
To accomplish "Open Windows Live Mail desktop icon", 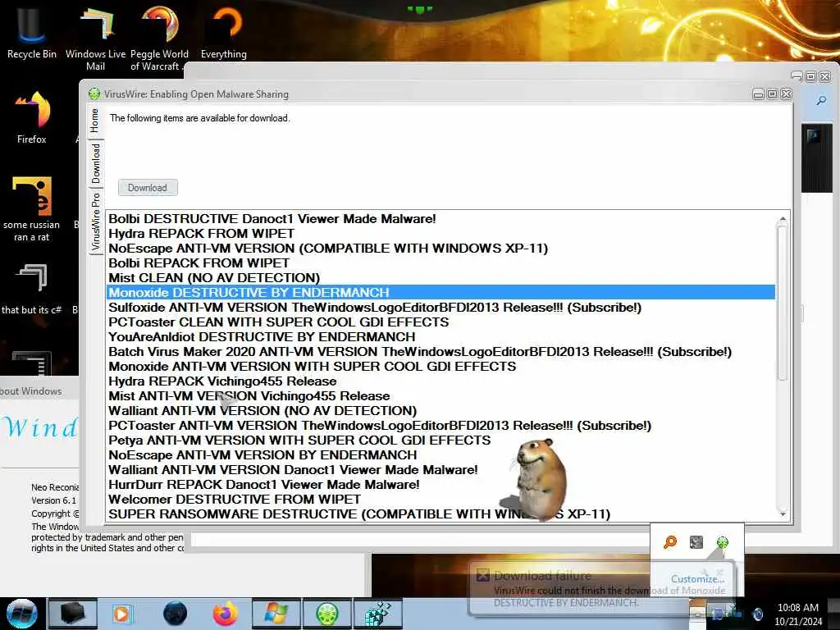I will (95, 38).
